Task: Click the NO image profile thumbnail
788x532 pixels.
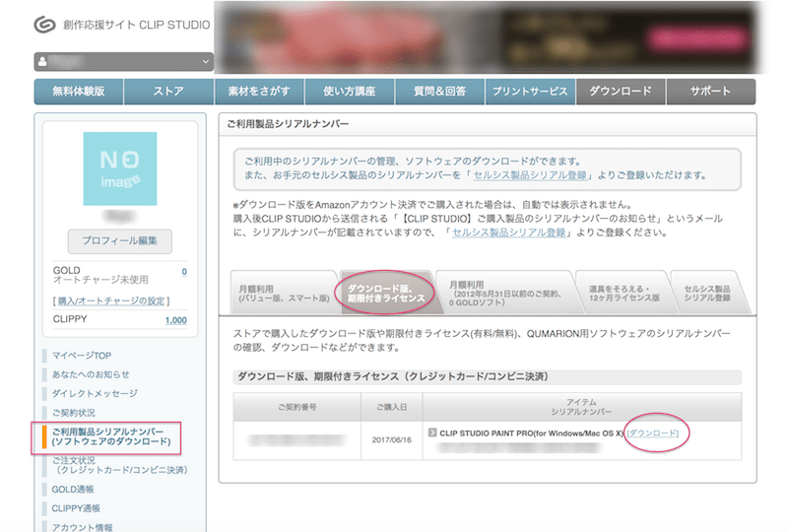Action: point(120,168)
